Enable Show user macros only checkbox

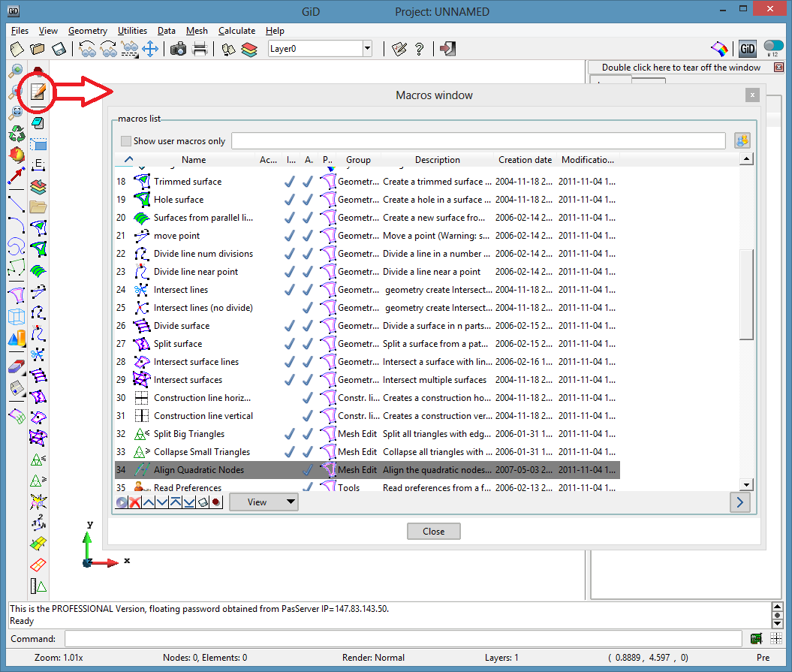tap(126, 141)
